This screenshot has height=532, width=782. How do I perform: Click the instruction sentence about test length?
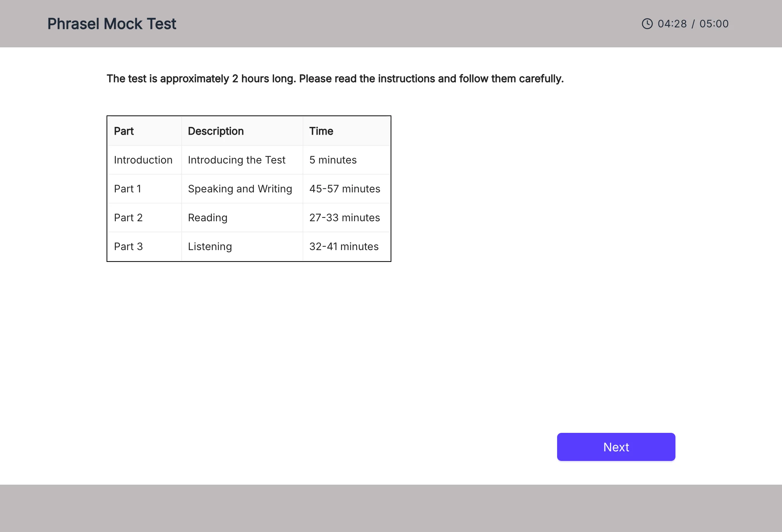[x=335, y=79]
